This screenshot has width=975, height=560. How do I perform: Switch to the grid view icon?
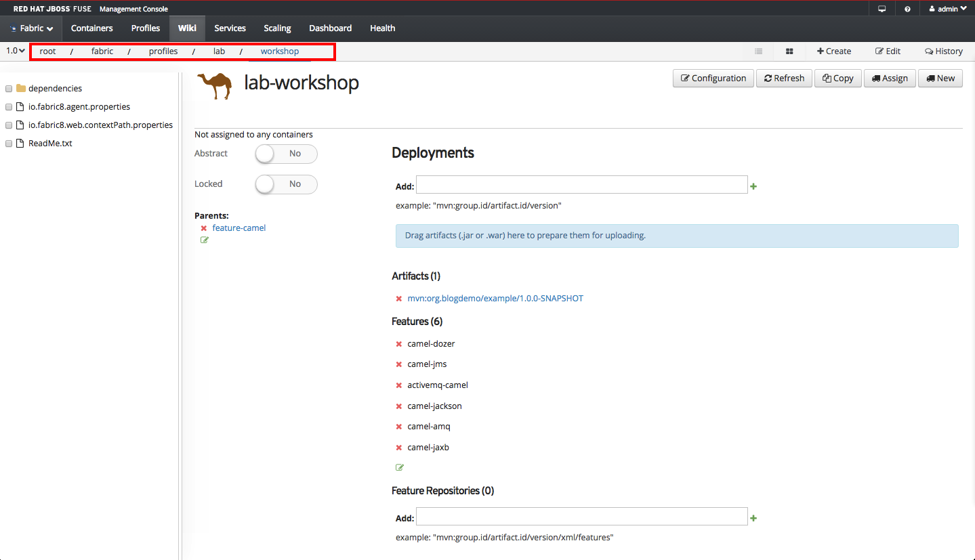(789, 51)
